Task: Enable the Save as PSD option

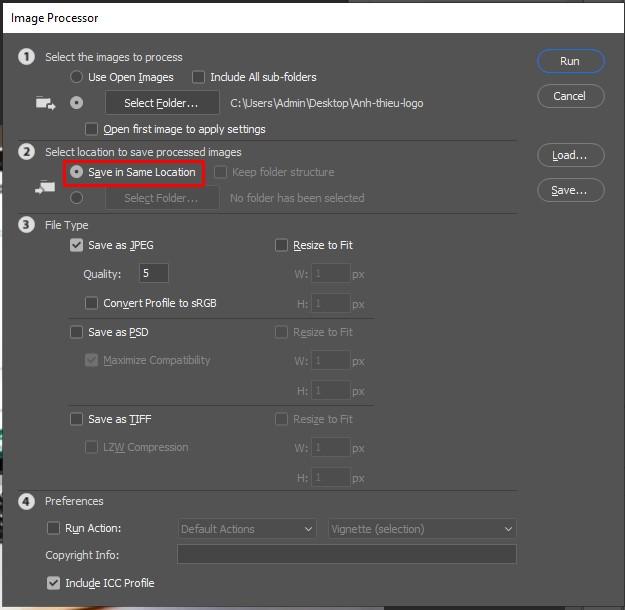Action: click(77, 332)
